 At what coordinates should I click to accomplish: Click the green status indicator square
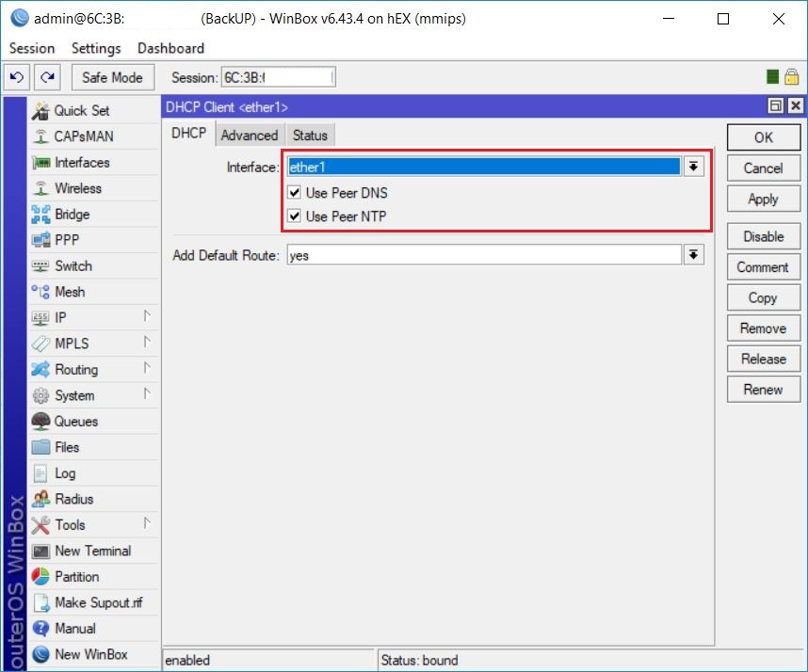pyautogui.click(x=772, y=77)
